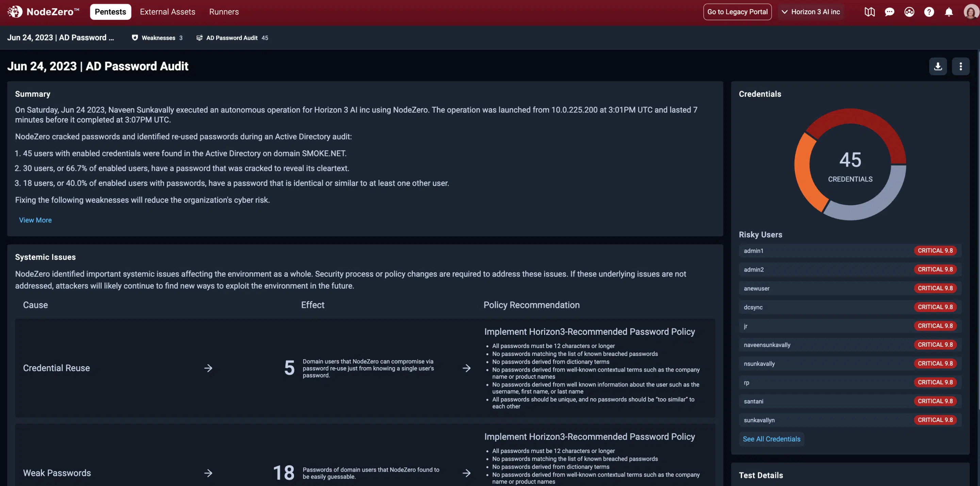Open the AD Password Audit 45 sub-tab

(x=232, y=38)
